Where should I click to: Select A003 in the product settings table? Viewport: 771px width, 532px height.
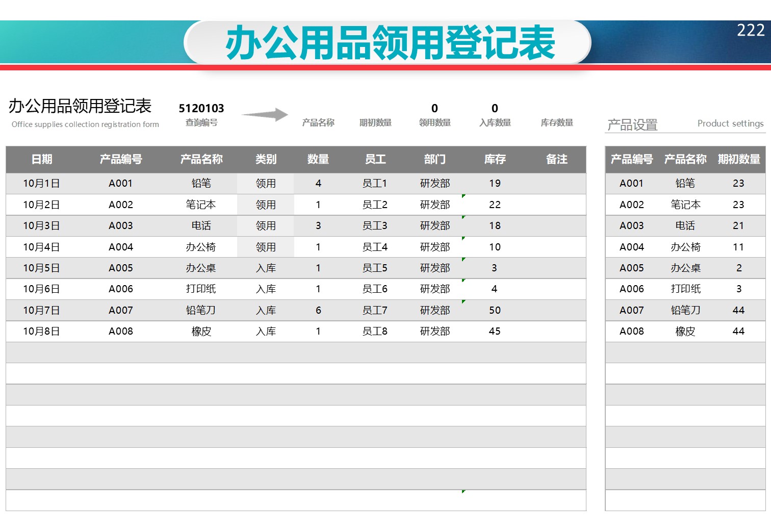pyautogui.click(x=632, y=225)
